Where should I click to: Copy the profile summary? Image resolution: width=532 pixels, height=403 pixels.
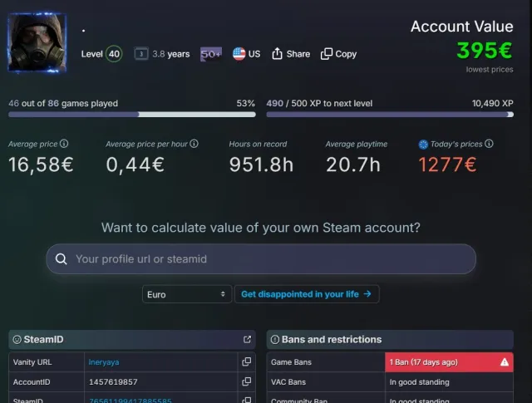(338, 54)
